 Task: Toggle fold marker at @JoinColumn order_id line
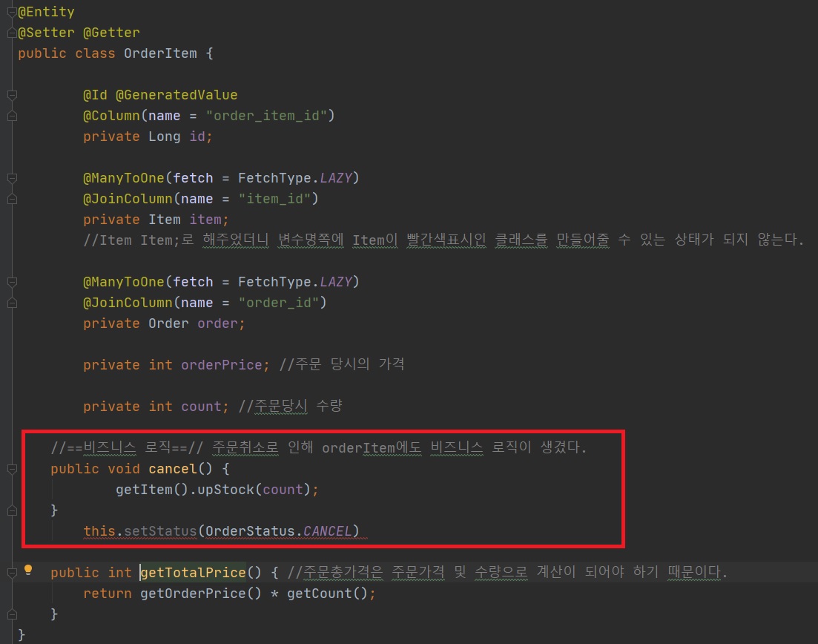click(x=12, y=303)
